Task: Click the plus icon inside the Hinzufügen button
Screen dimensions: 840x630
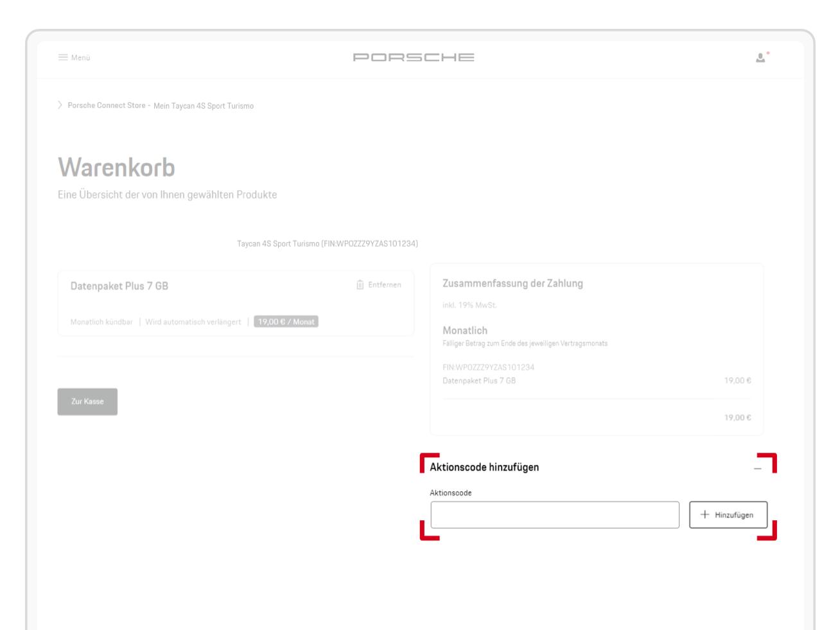Action: point(705,514)
